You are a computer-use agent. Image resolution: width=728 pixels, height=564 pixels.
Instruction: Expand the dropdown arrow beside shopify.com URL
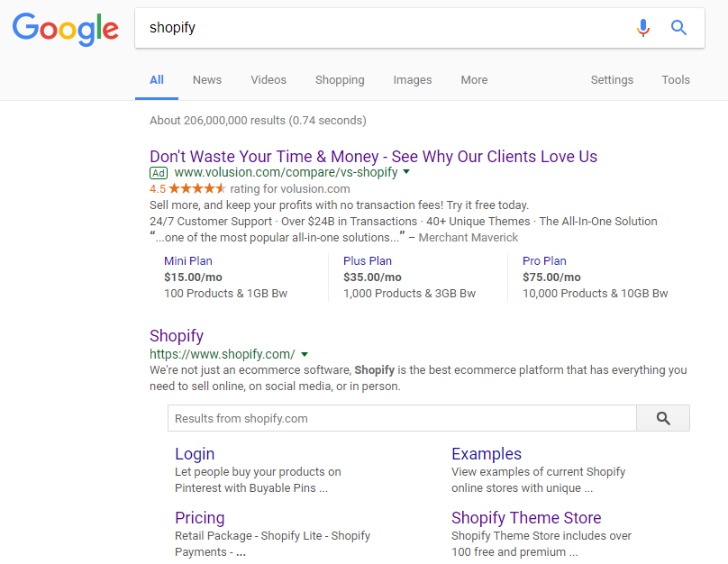(x=305, y=354)
